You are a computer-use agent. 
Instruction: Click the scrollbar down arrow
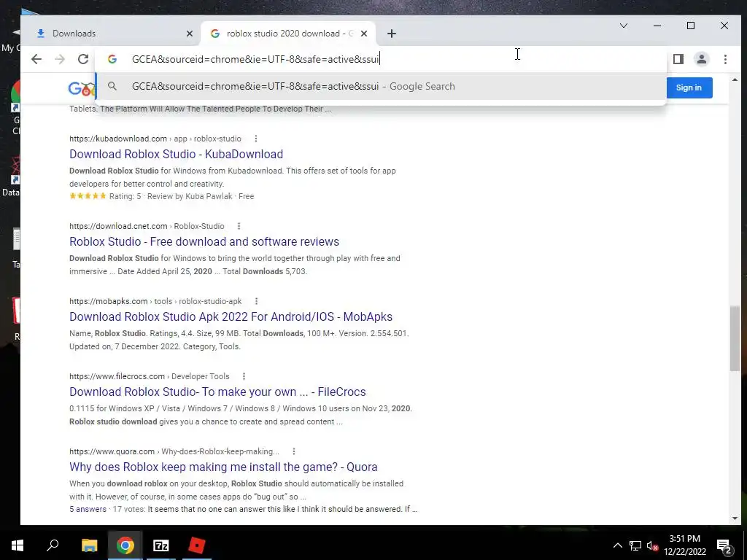click(735, 518)
